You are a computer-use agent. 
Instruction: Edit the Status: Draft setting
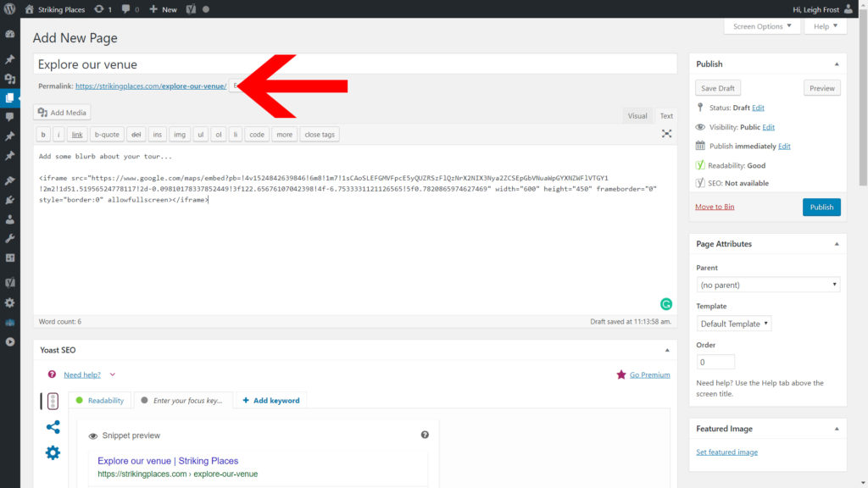point(758,108)
